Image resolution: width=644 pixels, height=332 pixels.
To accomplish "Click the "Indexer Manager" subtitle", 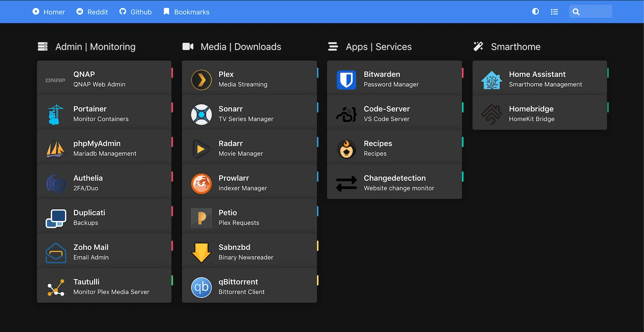I will [243, 189].
